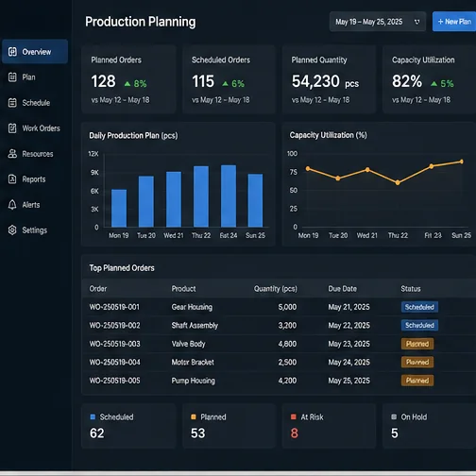
Task: Click the Thu 22 point on the utilization line
Action: click(x=398, y=182)
